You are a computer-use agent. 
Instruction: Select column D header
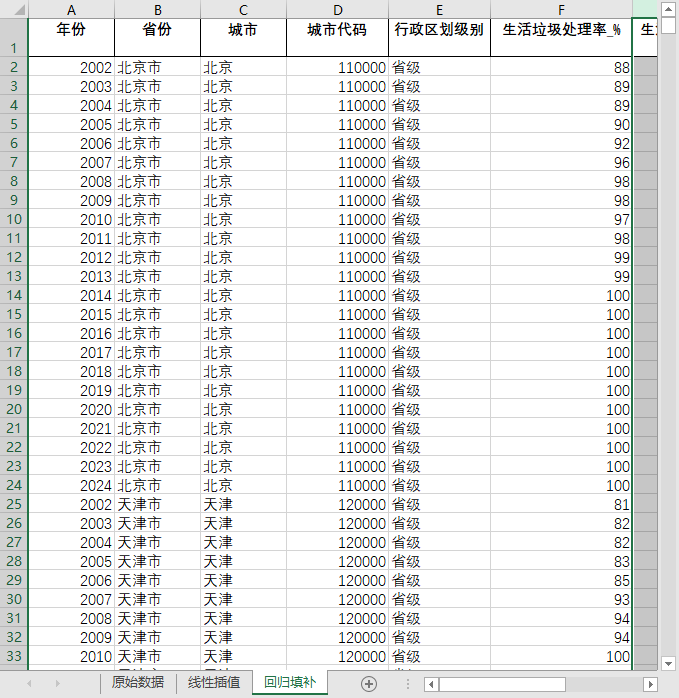337,9
